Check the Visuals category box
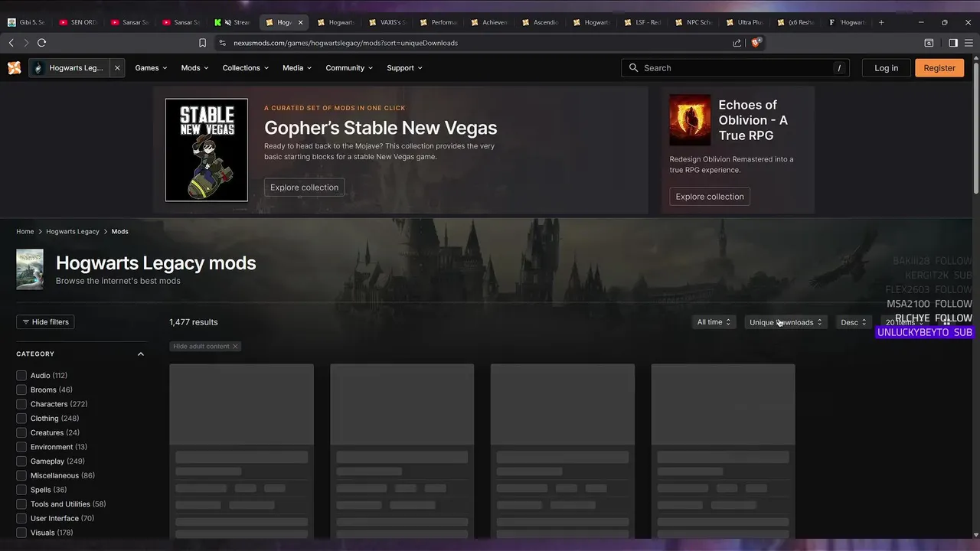The image size is (980, 551). click(21, 533)
